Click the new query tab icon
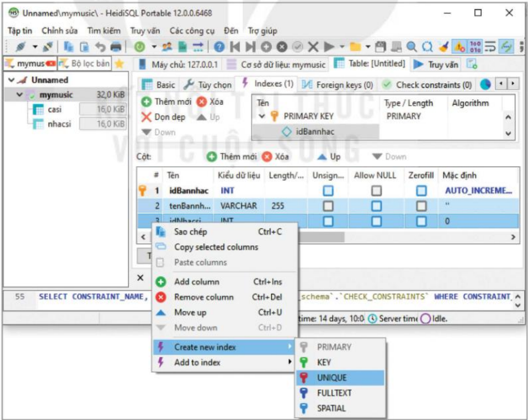 pyautogui.click(x=472, y=64)
